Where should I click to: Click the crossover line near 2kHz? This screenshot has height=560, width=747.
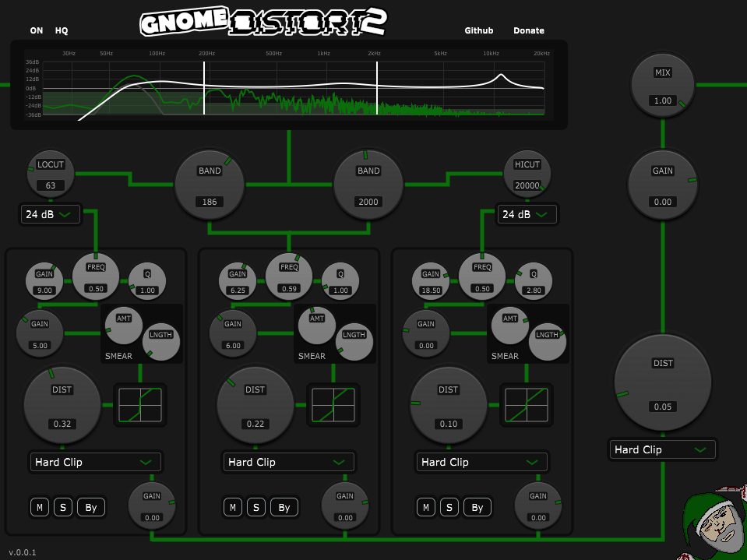(x=377, y=87)
